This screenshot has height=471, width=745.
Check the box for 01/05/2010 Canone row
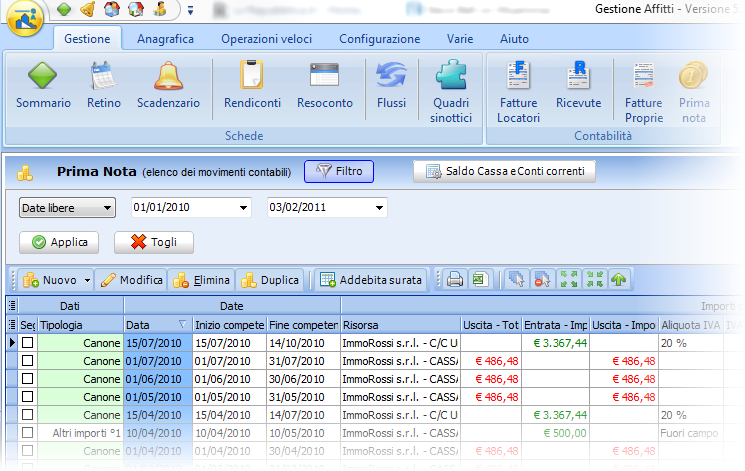coord(28,396)
